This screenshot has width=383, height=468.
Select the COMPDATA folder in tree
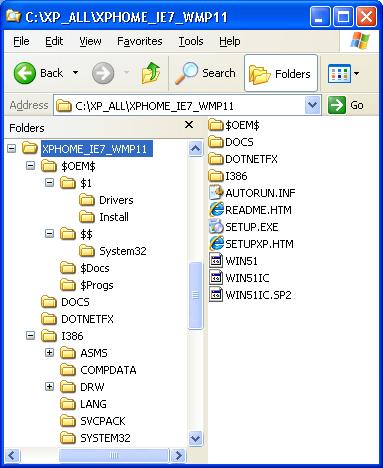click(108, 370)
